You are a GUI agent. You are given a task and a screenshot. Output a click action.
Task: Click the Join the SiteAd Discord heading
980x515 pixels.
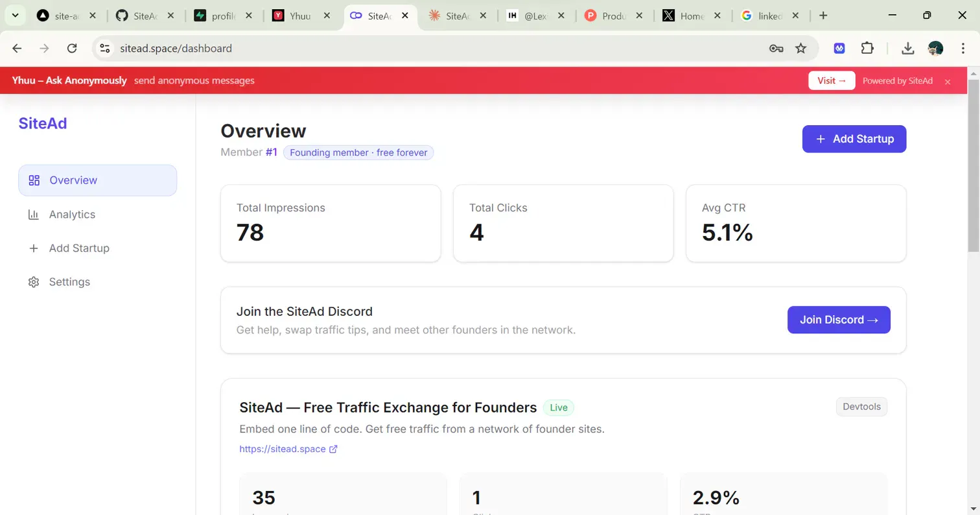coord(305,311)
